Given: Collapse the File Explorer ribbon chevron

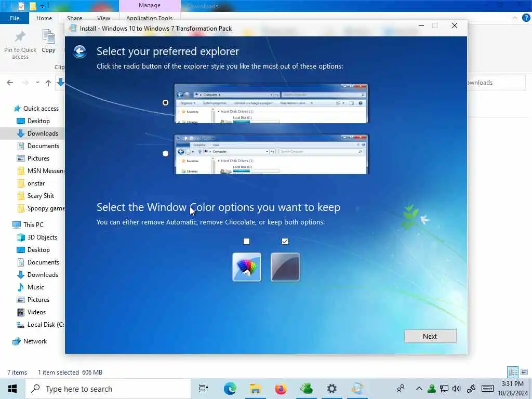Looking at the screenshot, I should (515, 18).
